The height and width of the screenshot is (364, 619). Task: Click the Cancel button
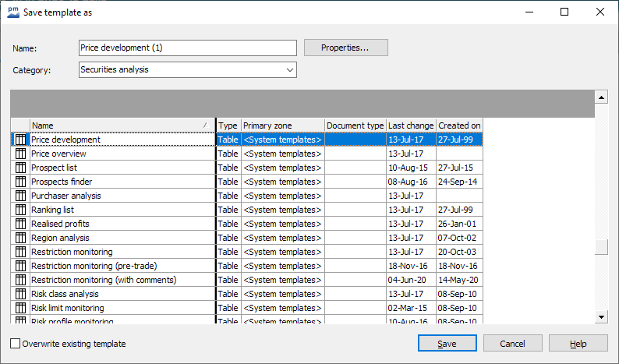(x=512, y=344)
